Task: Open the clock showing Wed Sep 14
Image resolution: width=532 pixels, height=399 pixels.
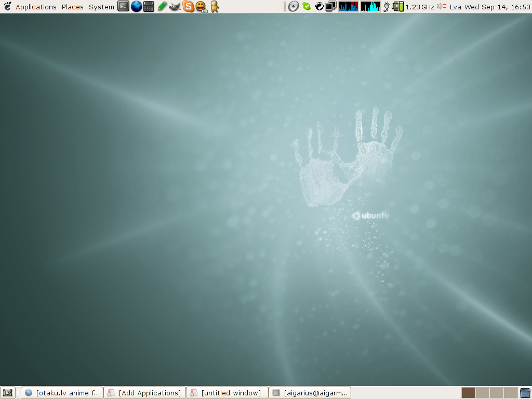Action: click(497, 7)
